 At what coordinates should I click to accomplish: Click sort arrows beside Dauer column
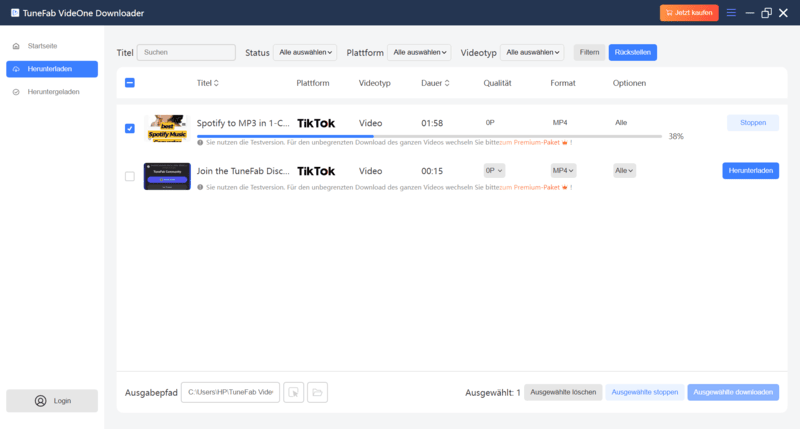click(447, 83)
